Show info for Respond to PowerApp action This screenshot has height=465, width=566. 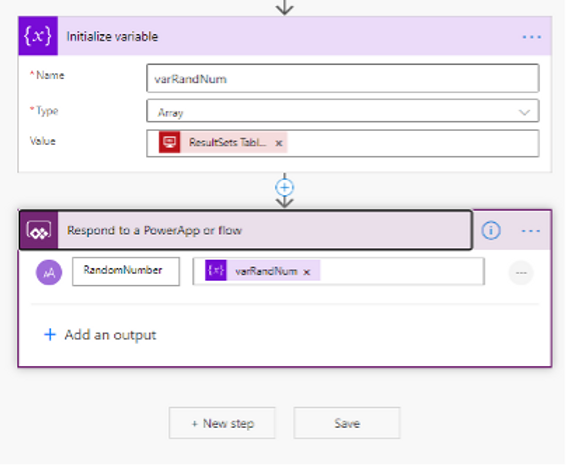tap(491, 230)
